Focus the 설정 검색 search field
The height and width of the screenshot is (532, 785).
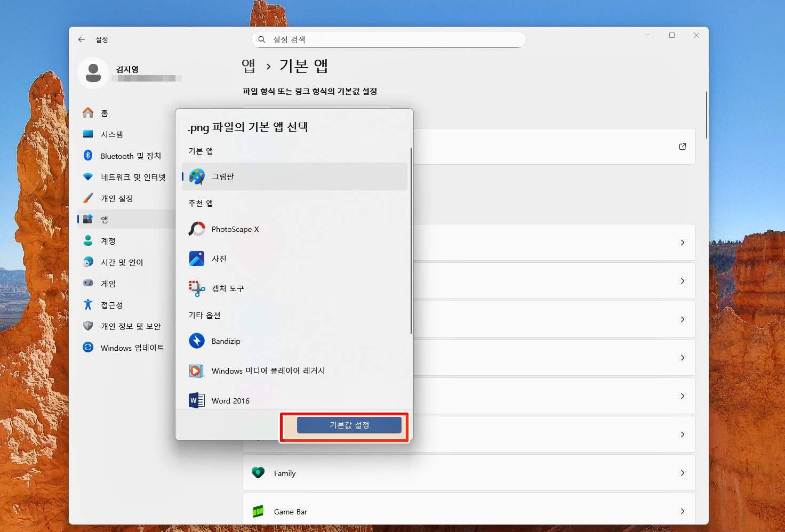click(x=388, y=39)
